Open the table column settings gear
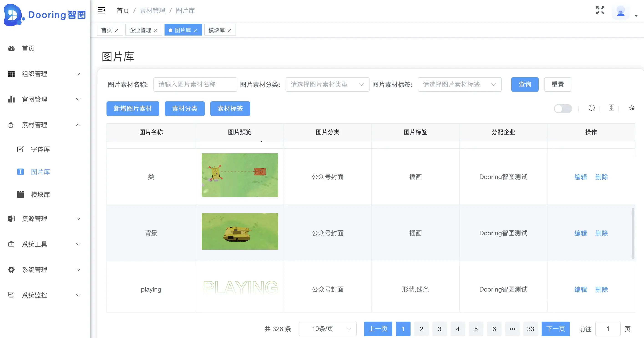Image resolution: width=644 pixels, height=338 pixels. [631, 108]
